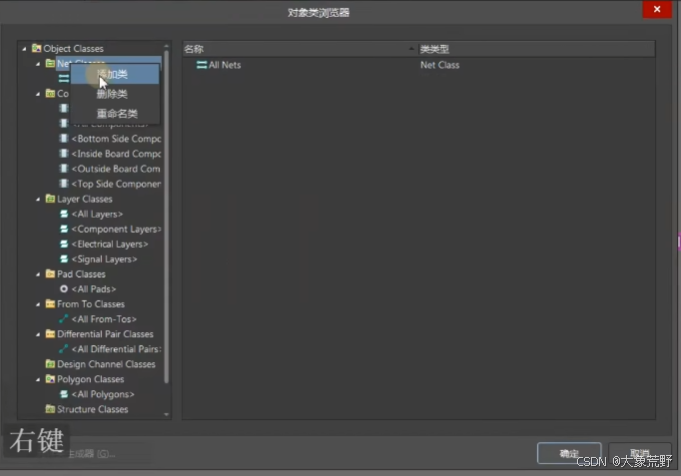
Task: Click the Differential Pair Classes folder icon
Action: (50, 334)
